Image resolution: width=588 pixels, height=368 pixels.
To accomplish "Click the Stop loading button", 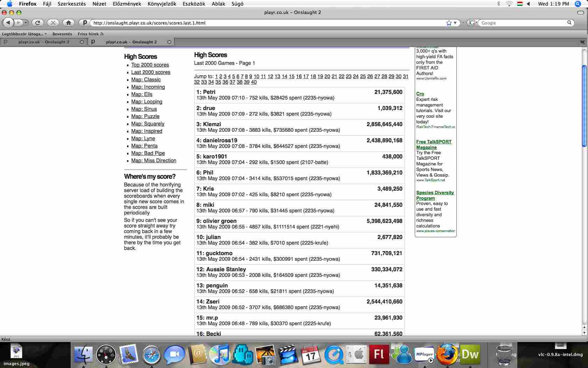I will pos(53,23).
